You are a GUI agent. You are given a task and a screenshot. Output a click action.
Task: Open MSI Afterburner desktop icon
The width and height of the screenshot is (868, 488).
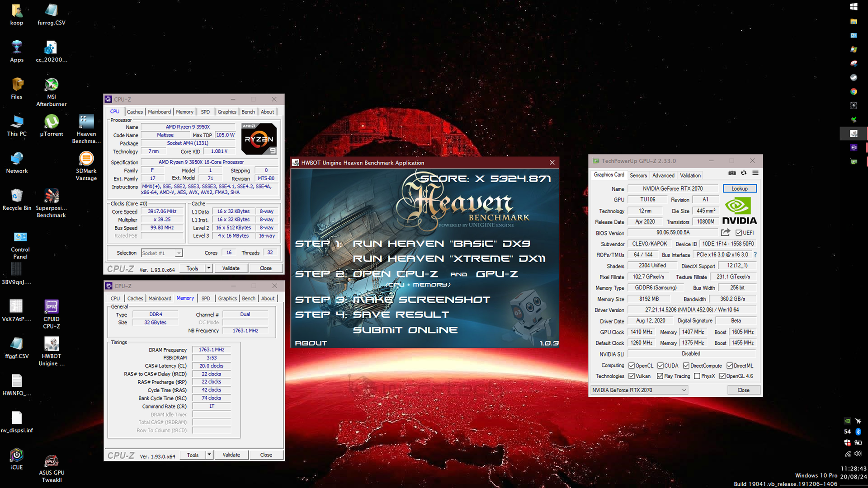(x=52, y=92)
